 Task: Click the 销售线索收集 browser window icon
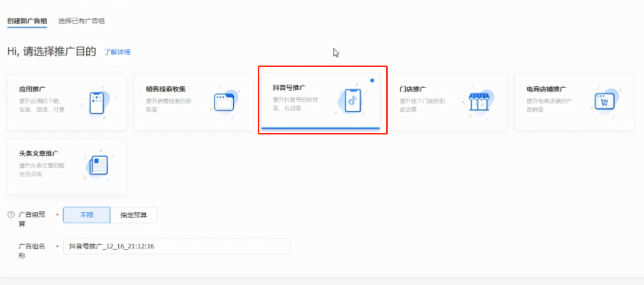pos(224,102)
